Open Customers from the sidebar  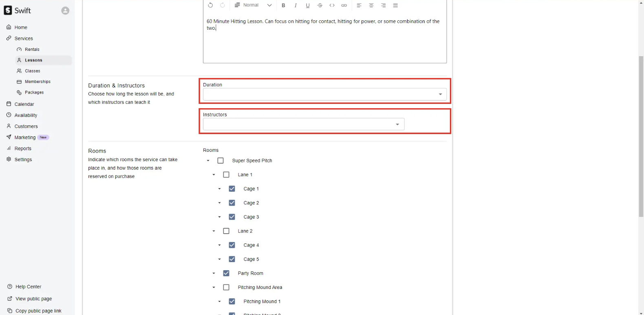tap(26, 126)
